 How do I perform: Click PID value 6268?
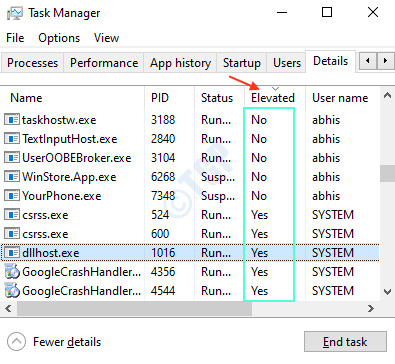tap(163, 177)
